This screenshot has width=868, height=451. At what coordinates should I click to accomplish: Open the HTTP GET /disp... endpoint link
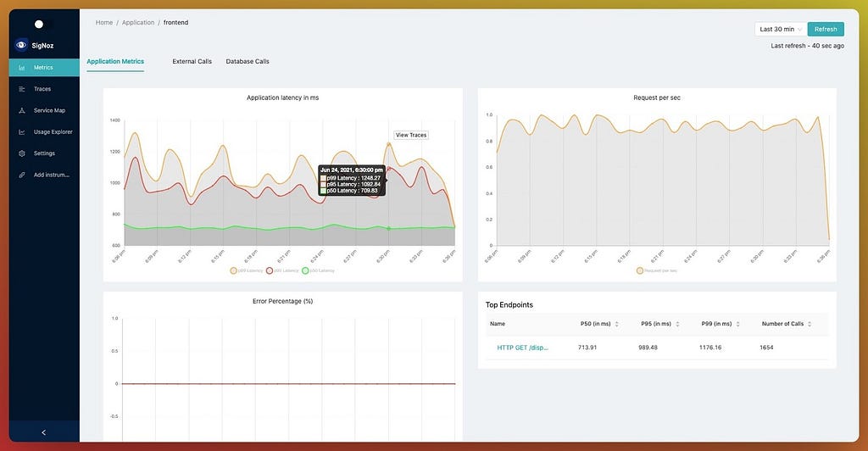[522, 348]
